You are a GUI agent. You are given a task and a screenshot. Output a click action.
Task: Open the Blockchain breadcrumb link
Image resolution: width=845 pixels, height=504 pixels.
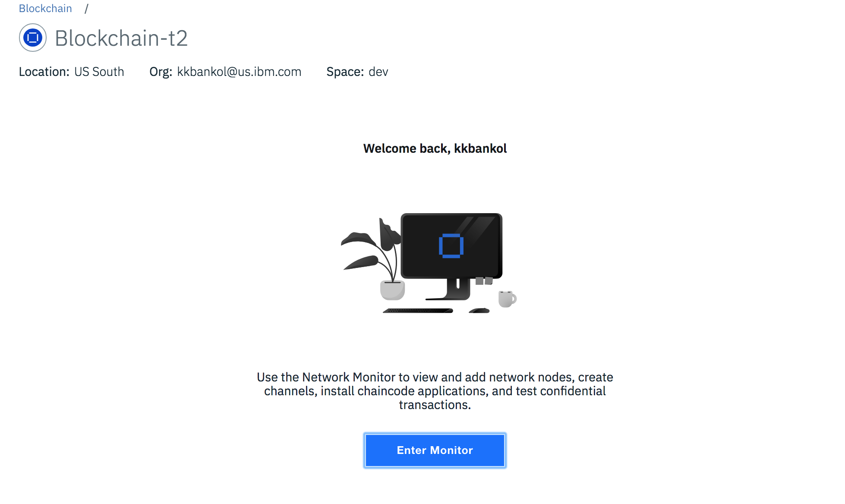pyautogui.click(x=45, y=9)
